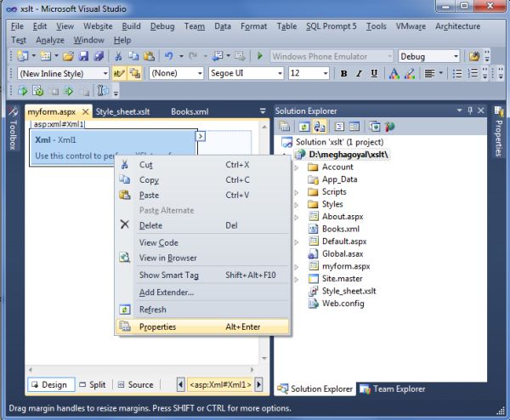Pin the Solution Explorer panel
The height and width of the screenshot is (420, 510).
pyautogui.click(x=470, y=111)
